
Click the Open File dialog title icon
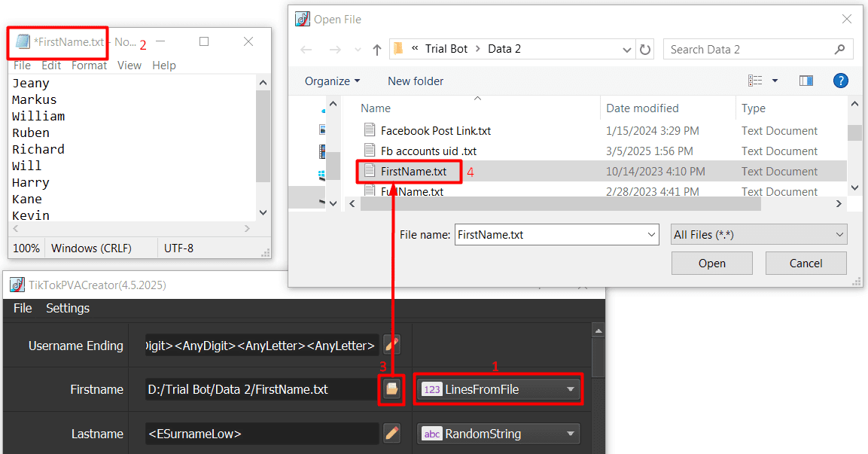[302, 19]
